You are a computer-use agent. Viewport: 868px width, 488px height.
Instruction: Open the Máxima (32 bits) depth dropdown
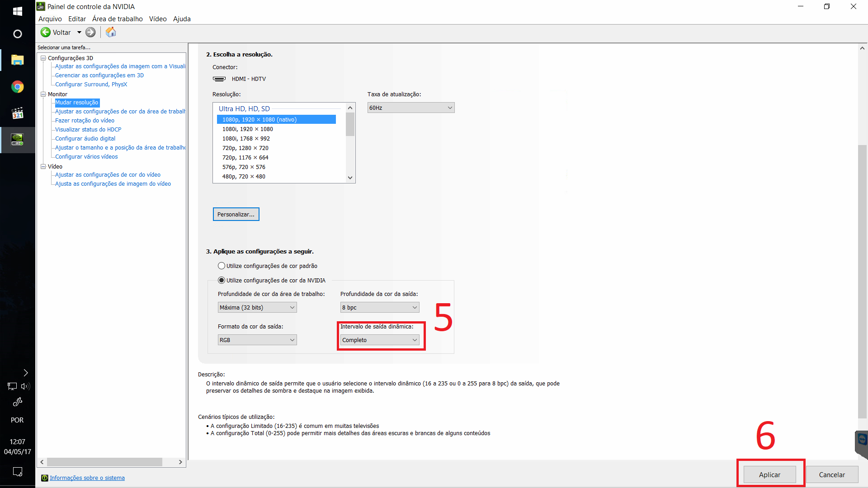pyautogui.click(x=257, y=307)
